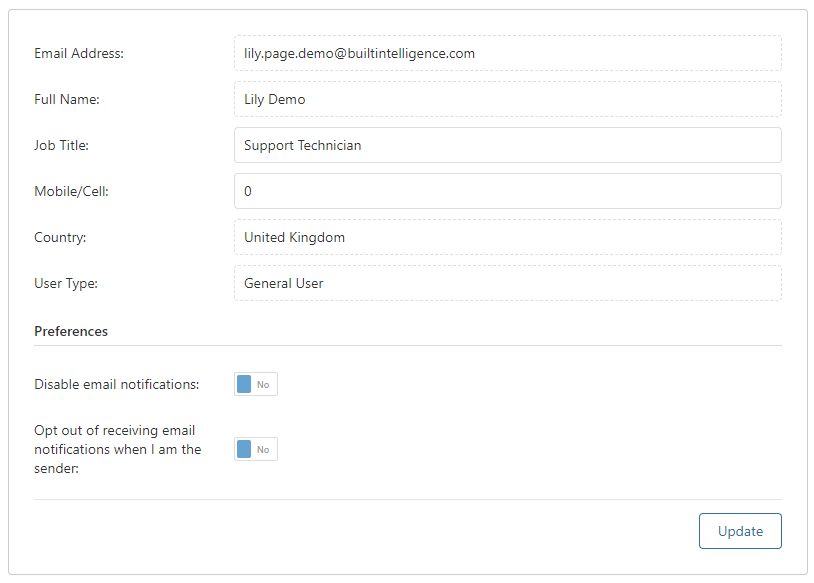Click the User Type label
This screenshot has height=583, width=814.
click(66, 283)
